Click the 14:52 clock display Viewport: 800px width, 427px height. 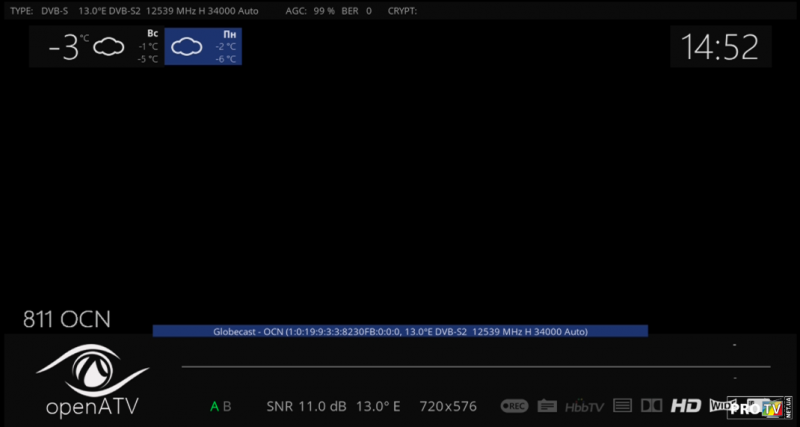[720, 47]
